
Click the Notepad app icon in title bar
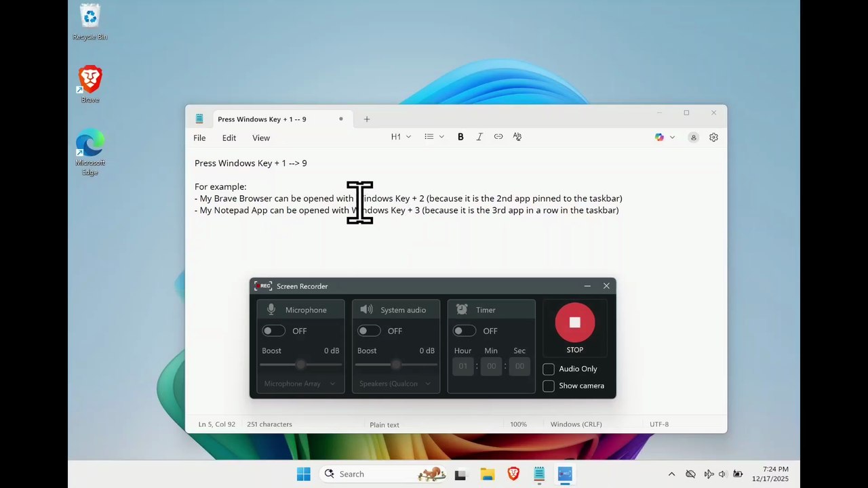pyautogui.click(x=199, y=119)
